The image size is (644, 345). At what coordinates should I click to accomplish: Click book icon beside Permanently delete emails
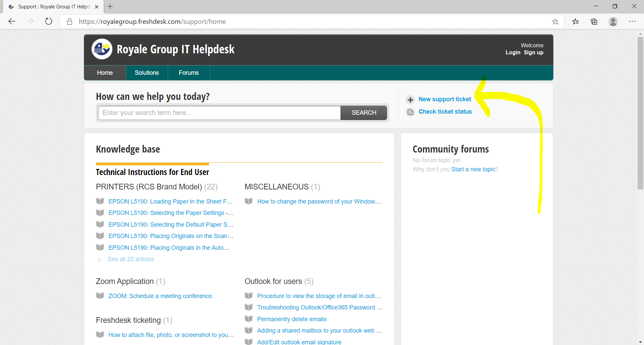pyautogui.click(x=249, y=319)
